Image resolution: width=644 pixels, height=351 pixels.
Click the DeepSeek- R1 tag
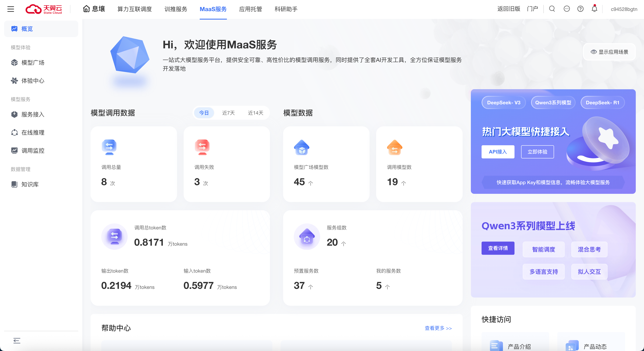pyautogui.click(x=602, y=103)
